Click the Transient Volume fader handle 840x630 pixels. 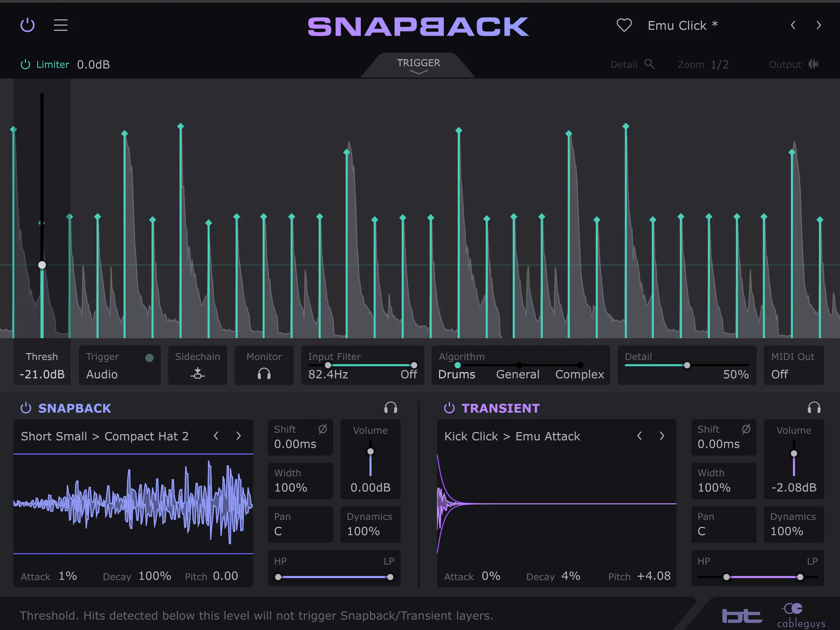tap(794, 453)
